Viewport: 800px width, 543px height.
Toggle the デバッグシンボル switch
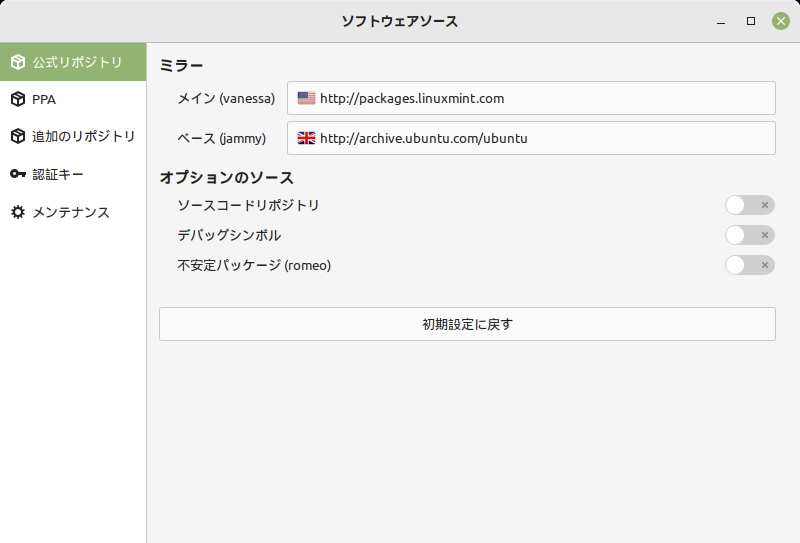point(749,235)
